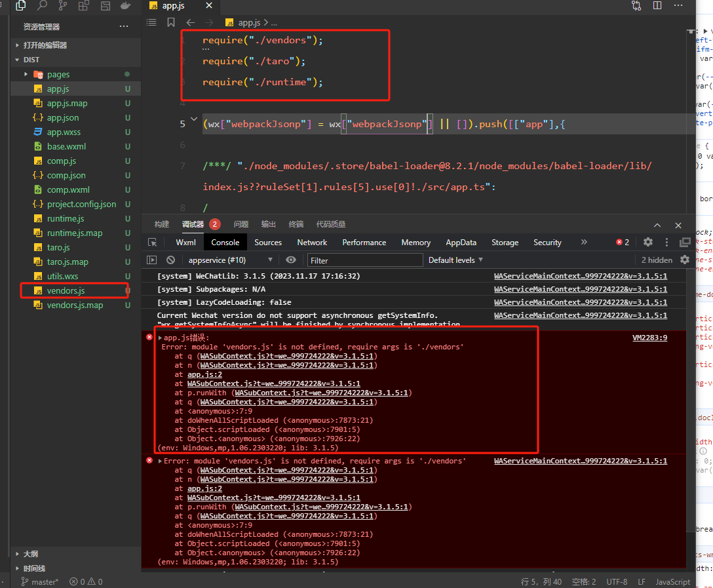The height and width of the screenshot is (588, 713).
Task: Toggle the live expression eye icon
Action: pos(291,260)
